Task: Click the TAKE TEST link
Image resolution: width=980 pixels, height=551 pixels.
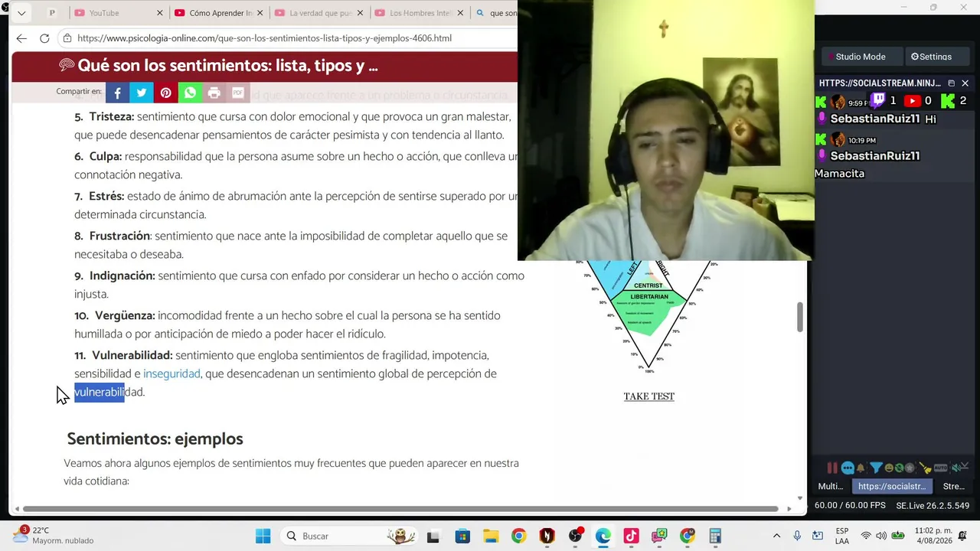Action: [x=648, y=396]
